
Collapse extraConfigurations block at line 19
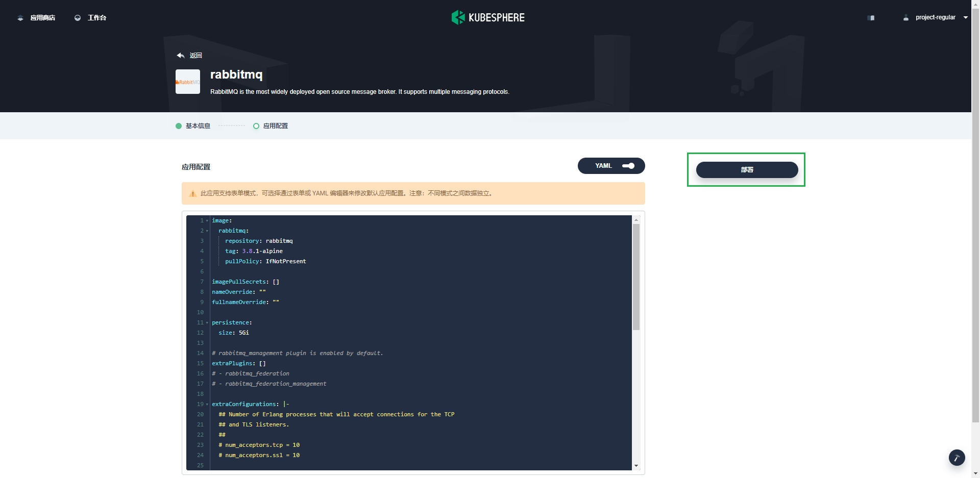click(x=207, y=405)
